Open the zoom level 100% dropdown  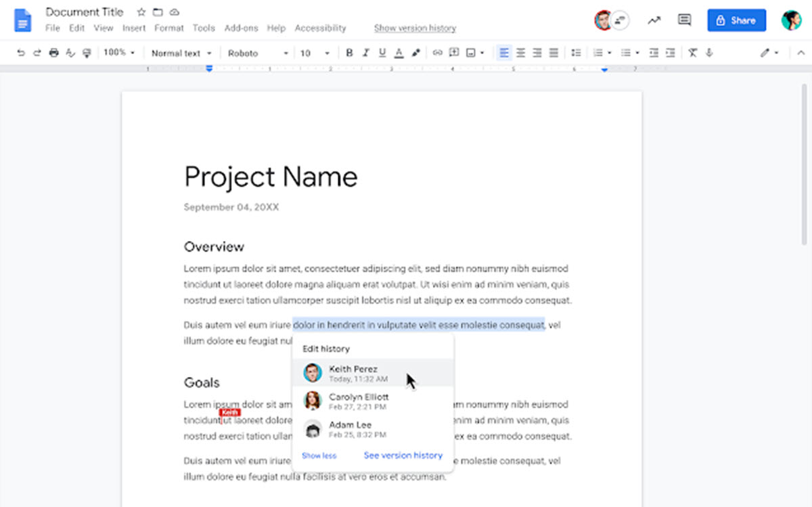coord(119,53)
